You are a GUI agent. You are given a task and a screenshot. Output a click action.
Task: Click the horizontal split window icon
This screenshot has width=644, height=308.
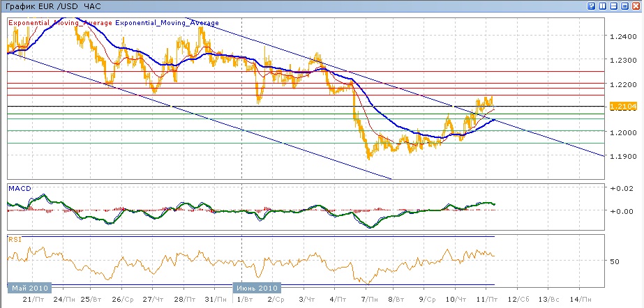(615, 6)
